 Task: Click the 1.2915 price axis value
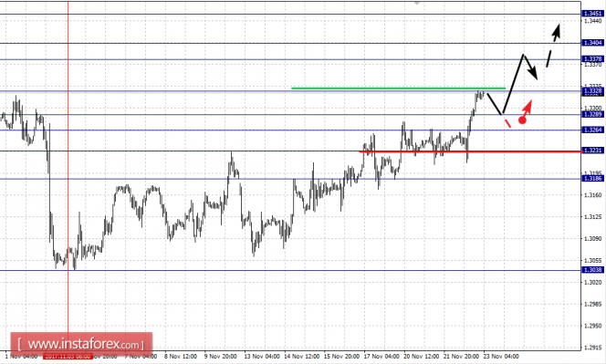(593, 348)
